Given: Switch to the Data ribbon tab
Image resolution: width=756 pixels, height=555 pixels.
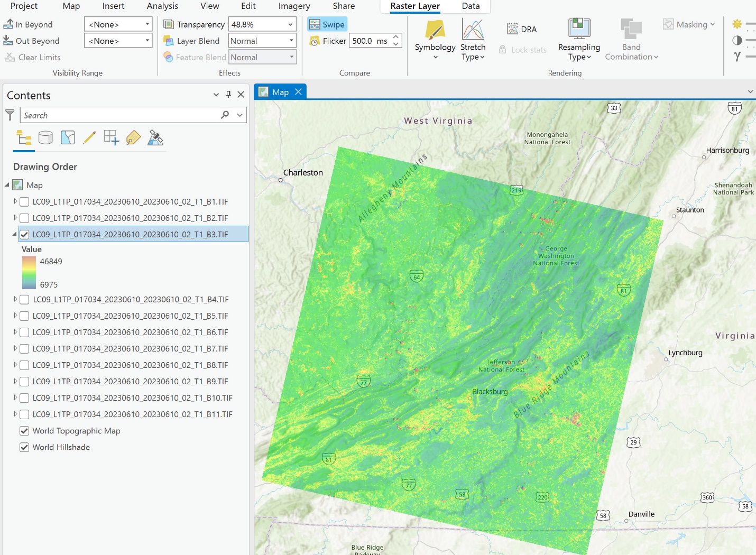Looking at the screenshot, I should point(471,6).
